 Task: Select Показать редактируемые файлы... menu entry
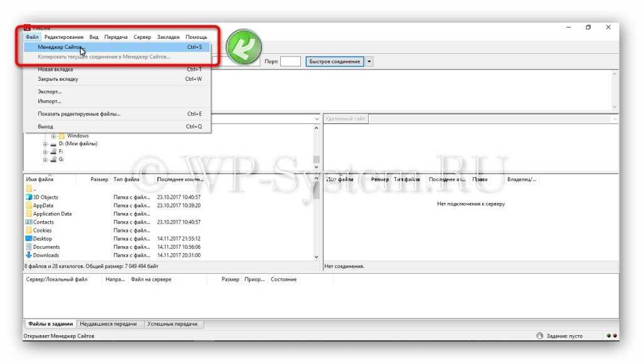[x=79, y=114]
